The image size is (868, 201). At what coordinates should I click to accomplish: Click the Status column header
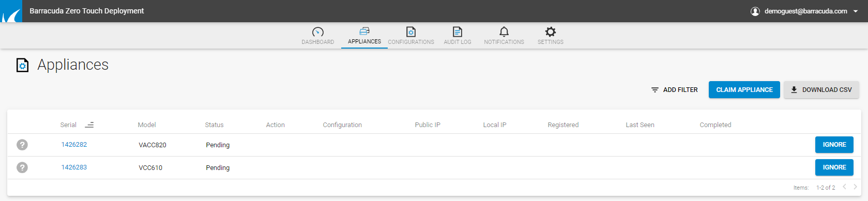(x=214, y=125)
